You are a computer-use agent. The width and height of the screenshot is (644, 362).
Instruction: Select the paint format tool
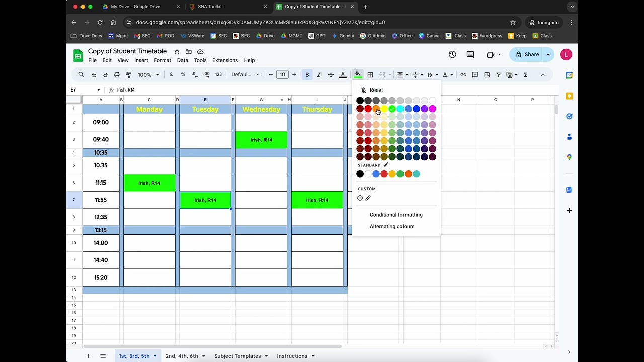129,75
